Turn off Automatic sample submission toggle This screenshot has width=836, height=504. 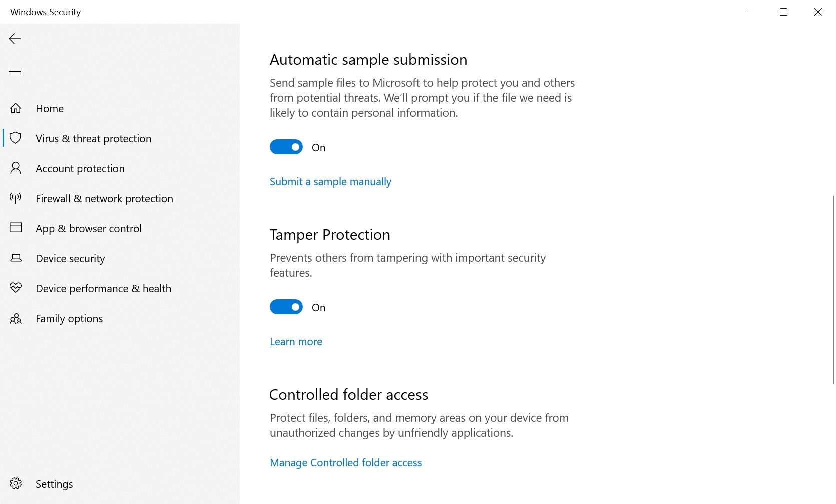[x=286, y=147]
